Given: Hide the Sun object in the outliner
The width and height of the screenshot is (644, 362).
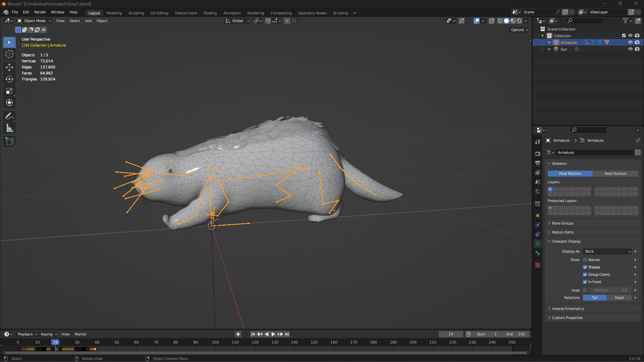Looking at the screenshot, I should click(x=630, y=49).
